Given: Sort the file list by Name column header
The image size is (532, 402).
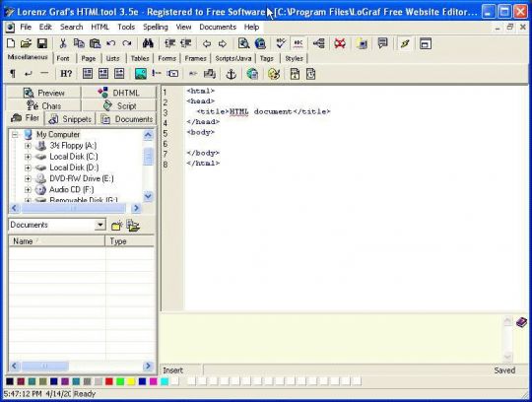Looking at the screenshot, I should click(57, 241).
